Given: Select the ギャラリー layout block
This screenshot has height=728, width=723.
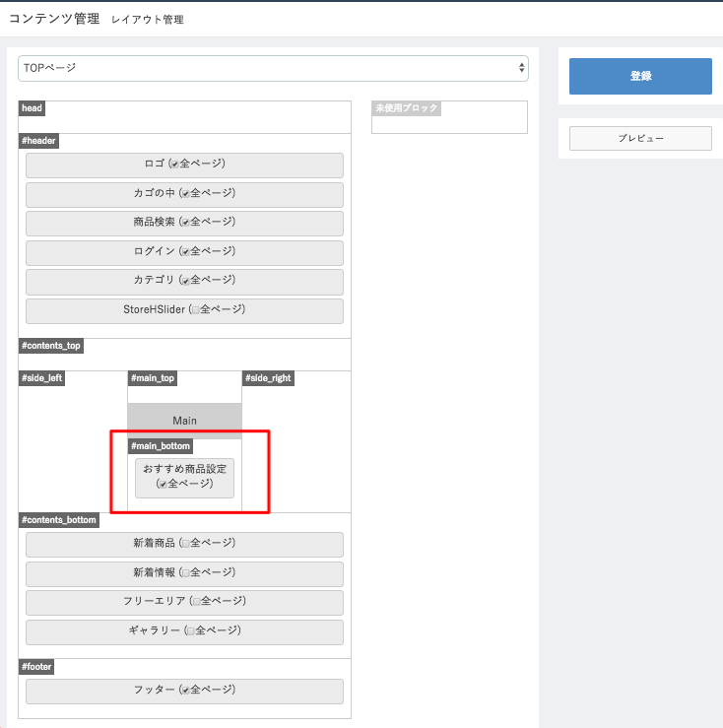Looking at the screenshot, I should 184,631.
